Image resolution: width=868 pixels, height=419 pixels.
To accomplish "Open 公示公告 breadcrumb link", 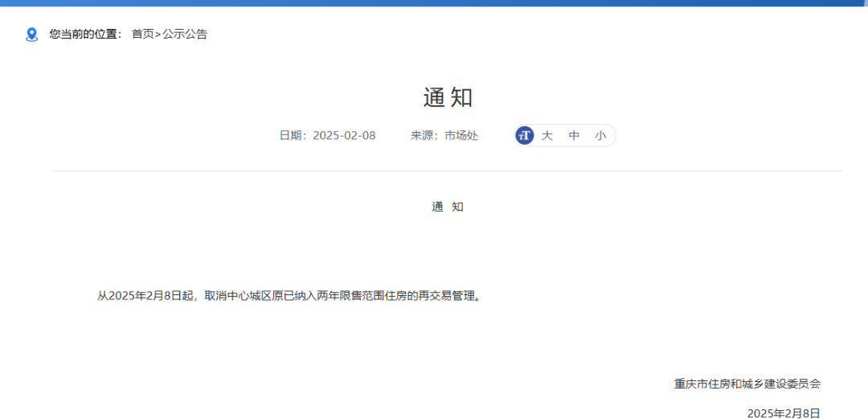I will click(185, 35).
